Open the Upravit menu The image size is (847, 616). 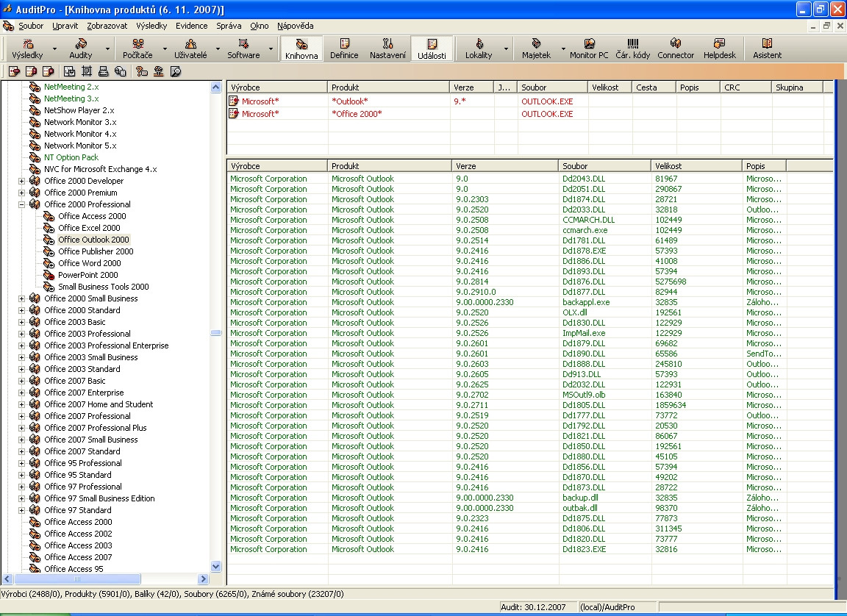(65, 26)
